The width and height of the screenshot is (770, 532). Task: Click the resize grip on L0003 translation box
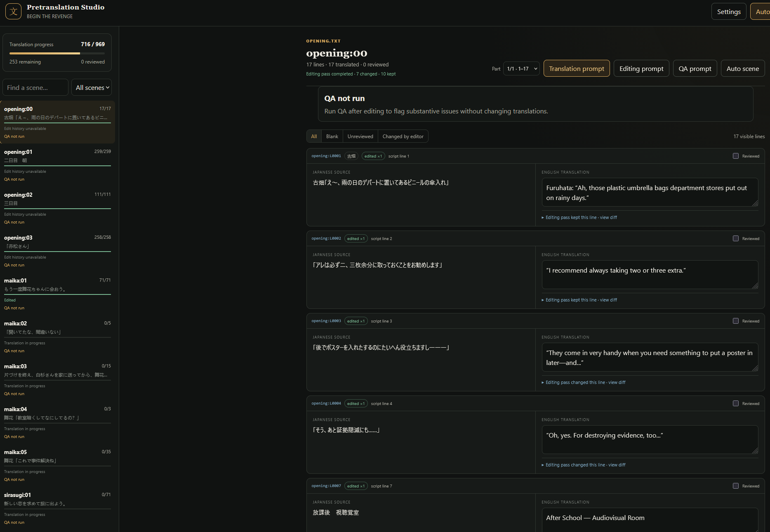755,368
